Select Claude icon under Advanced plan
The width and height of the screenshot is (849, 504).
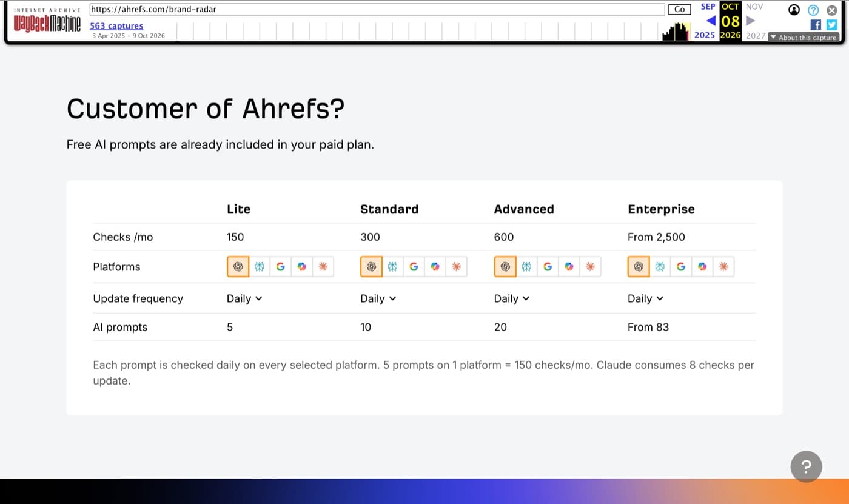590,266
